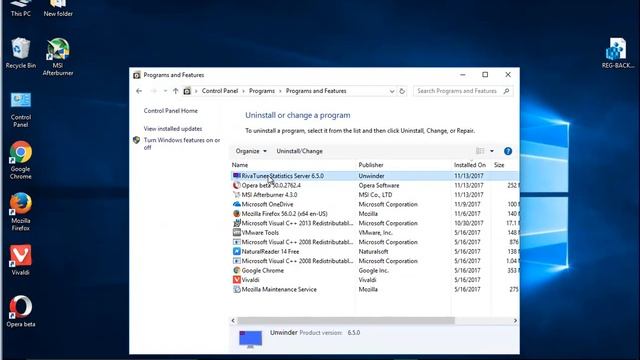Select the REG-BACK desktop file icon
The width and height of the screenshot is (640, 360).
pos(617,52)
